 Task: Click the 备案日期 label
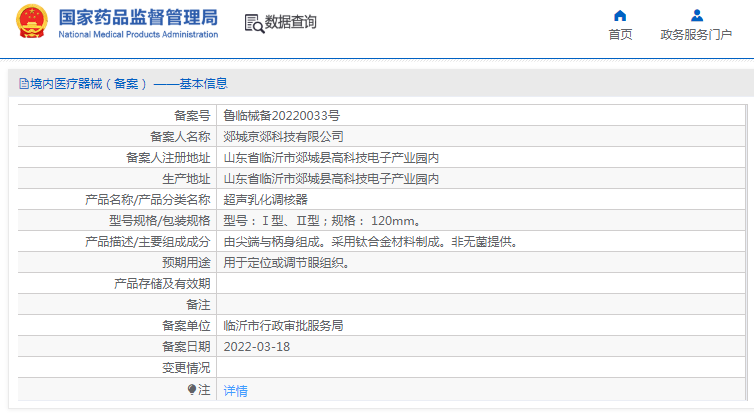[x=186, y=347]
